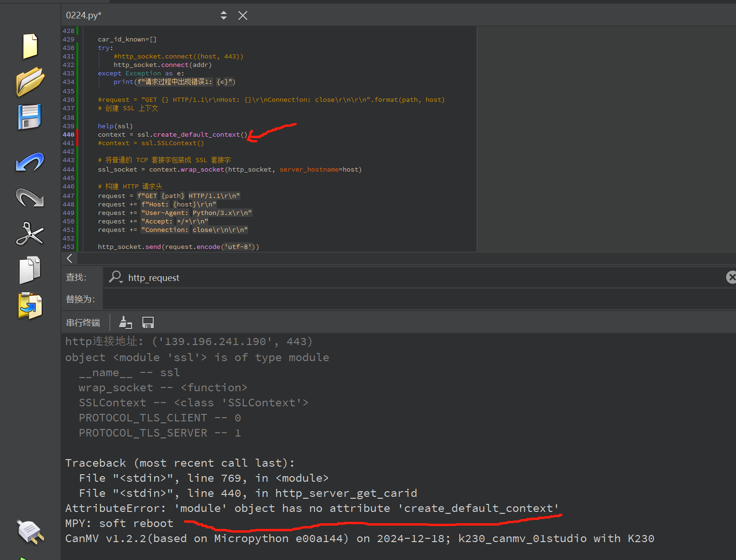The image size is (736, 560).
Task: Clear the serial terminal with the broom icon
Action: [x=125, y=322]
